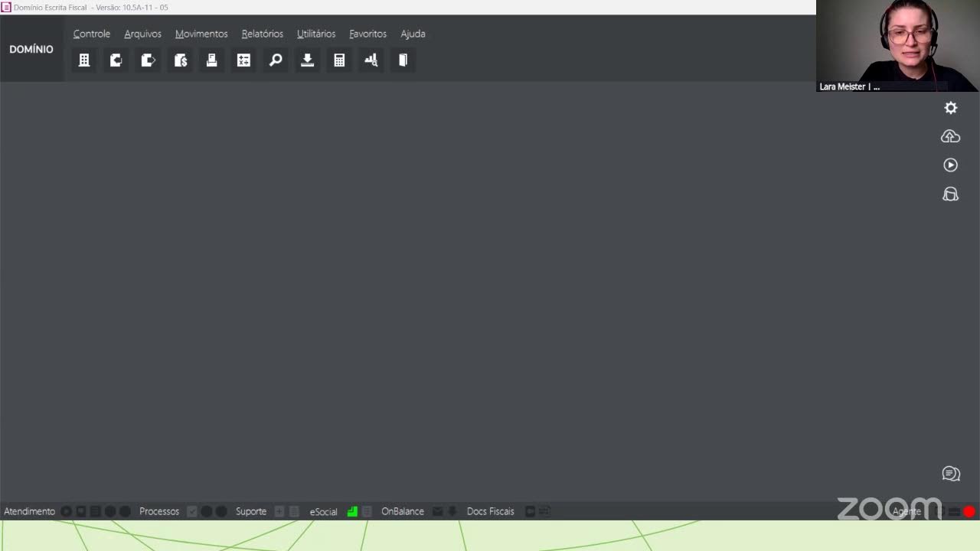
Task: Open the Utilitários menu
Action: coord(316,34)
